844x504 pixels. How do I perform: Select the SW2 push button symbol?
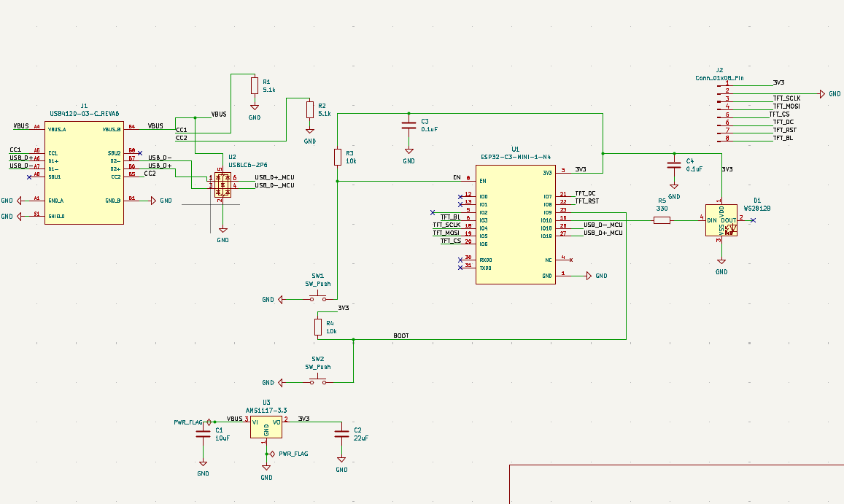coord(317,380)
